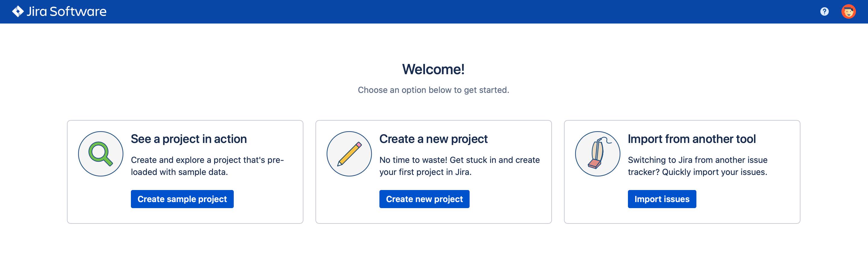Open the user profile avatar menu
868x263 pixels.
848,11
